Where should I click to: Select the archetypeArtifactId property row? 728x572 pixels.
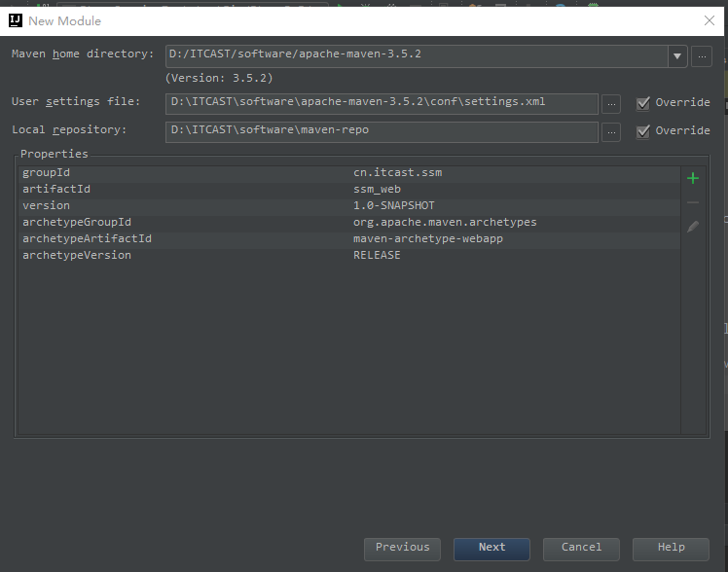(349, 239)
